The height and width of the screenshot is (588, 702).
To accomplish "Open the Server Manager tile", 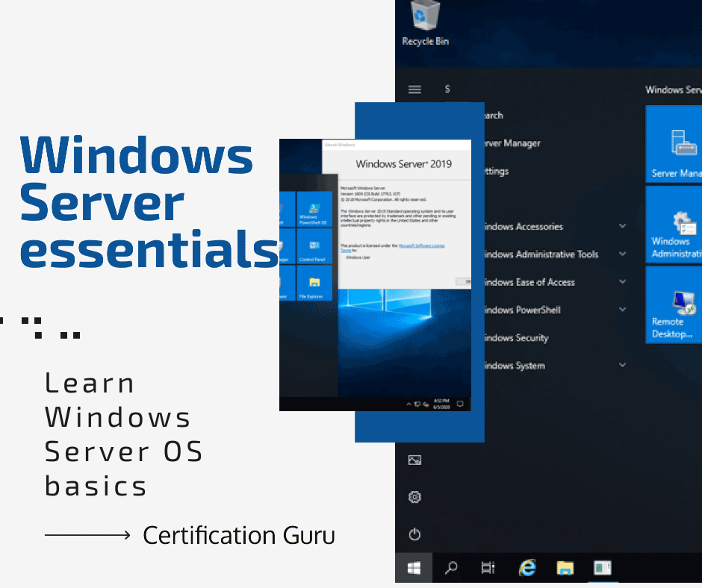I will coord(674,144).
